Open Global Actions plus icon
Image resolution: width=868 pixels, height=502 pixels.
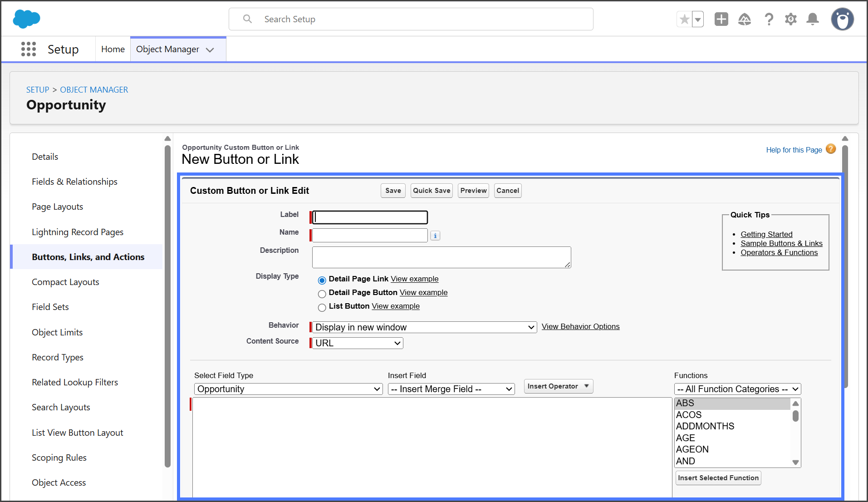[x=721, y=19]
